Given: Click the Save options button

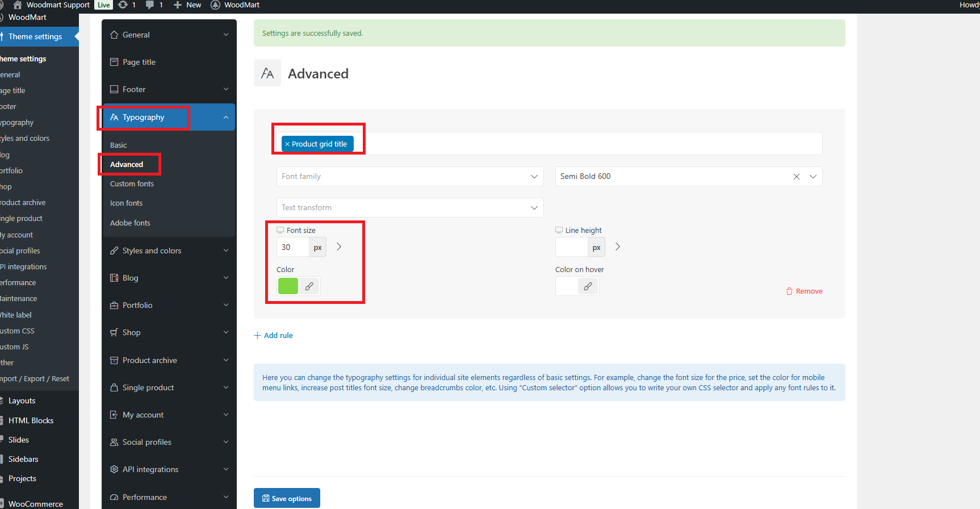Looking at the screenshot, I should click(287, 498).
